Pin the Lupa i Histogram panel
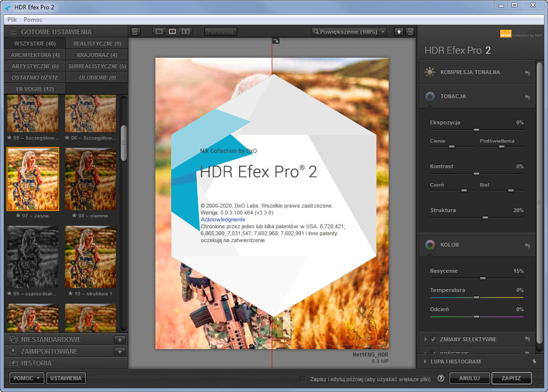548x392 pixels. click(x=534, y=361)
